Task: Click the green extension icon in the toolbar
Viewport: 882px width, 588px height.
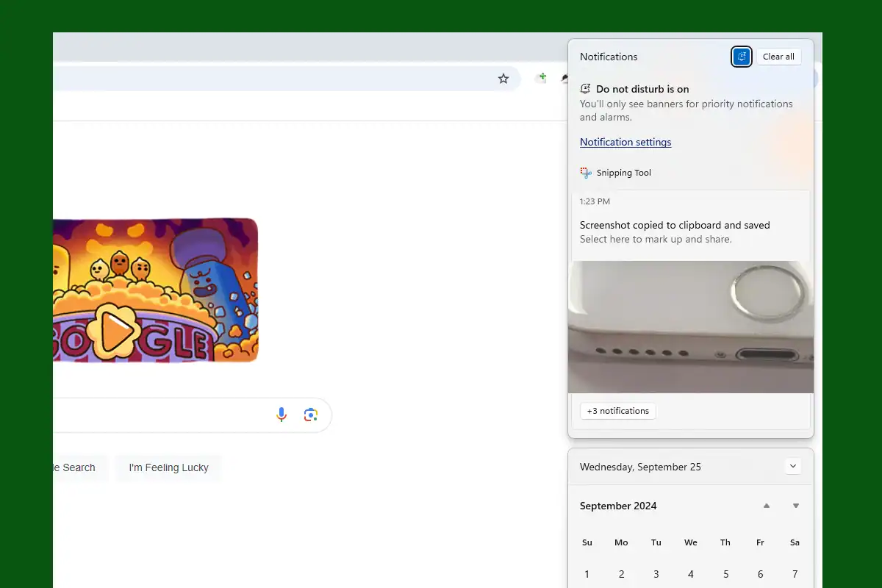Action: pyautogui.click(x=542, y=77)
